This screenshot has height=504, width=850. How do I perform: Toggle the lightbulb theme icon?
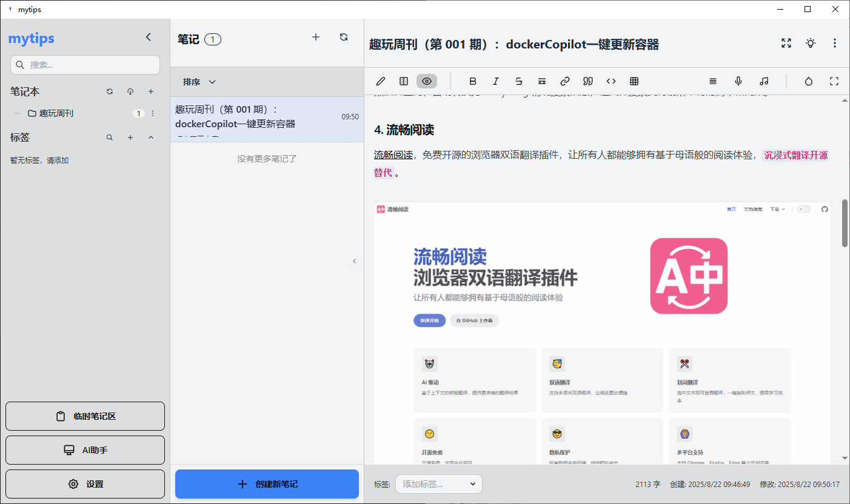coord(811,43)
